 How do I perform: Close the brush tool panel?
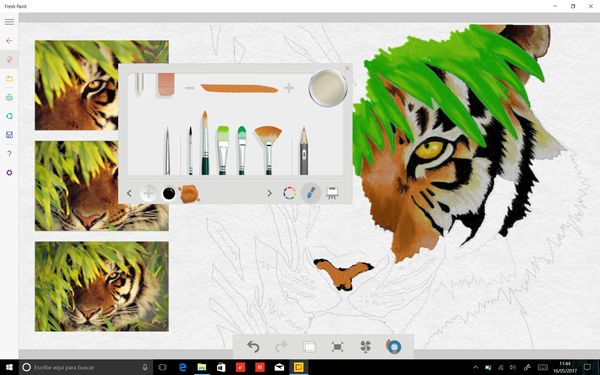pyautogui.click(x=347, y=68)
